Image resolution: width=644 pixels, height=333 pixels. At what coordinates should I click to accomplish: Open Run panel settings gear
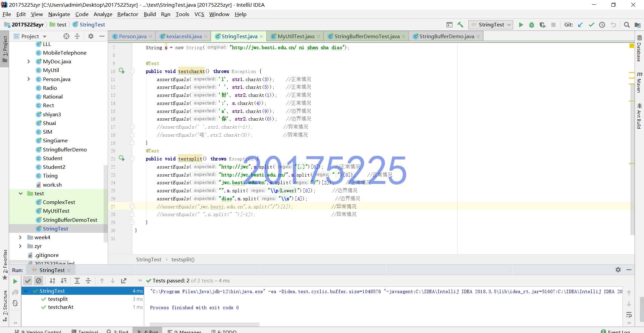(x=618, y=270)
